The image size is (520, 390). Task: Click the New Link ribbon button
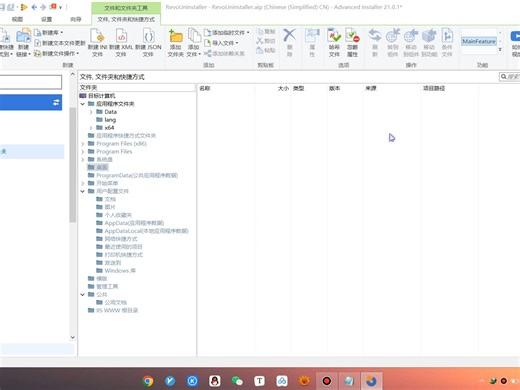pos(23,42)
